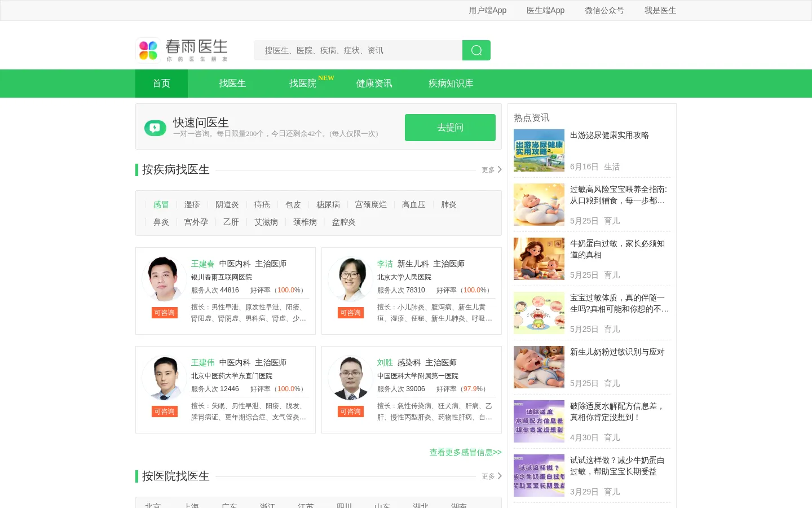Click 查看更多感冒信息>> link
The height and width of the screenshot is (508, 812).
click(x=466, y=452)
